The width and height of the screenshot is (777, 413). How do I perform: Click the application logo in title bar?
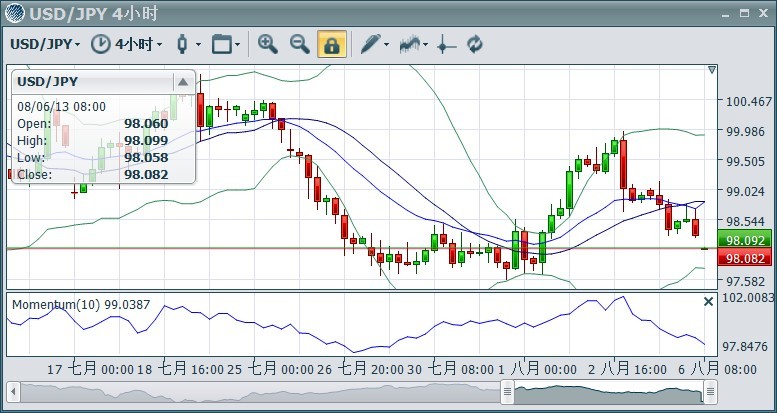click(14, 13)
